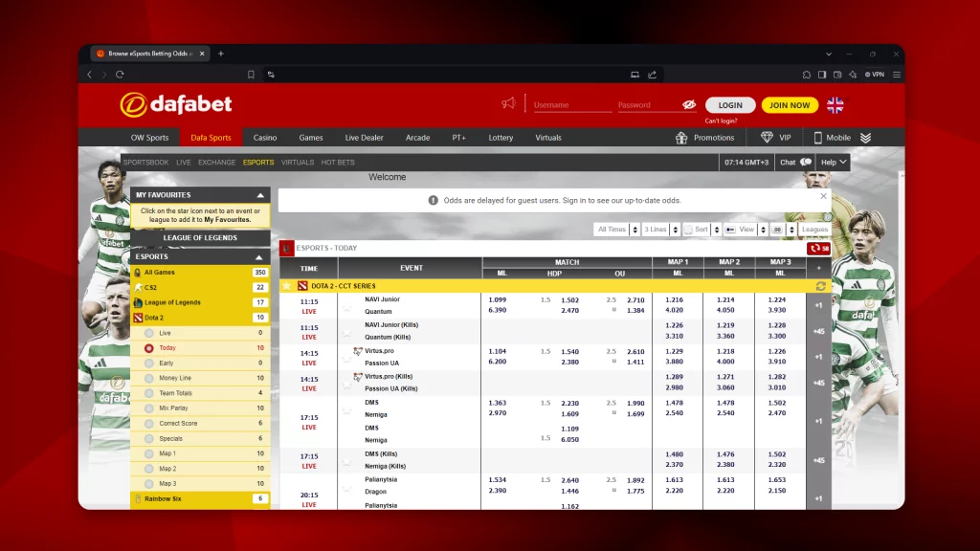Viewport: 980px width, 551px height.
Task: Click the Promotions gift icon
Action: 681,138
